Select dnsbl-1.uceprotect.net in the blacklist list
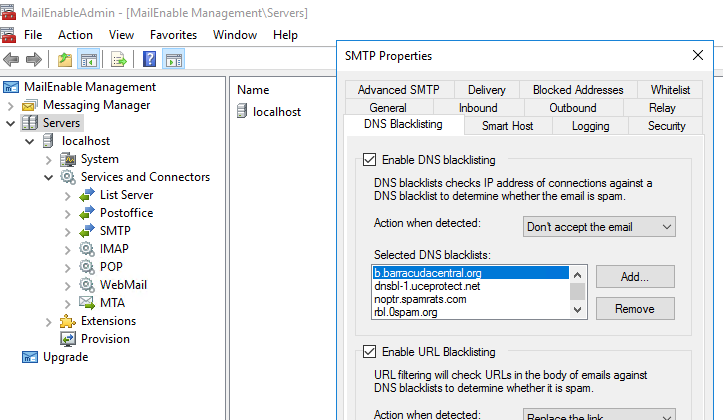The width and height of the screenshot is (723, 420). [427, 286]
